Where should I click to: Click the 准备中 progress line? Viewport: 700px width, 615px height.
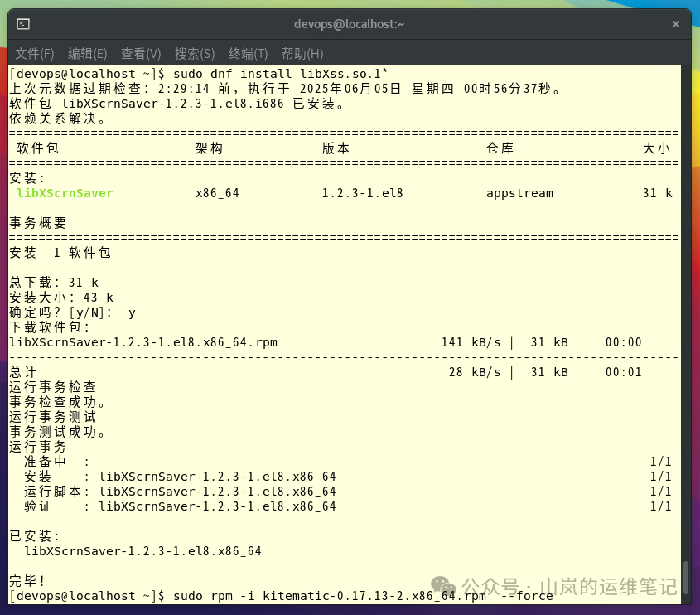pos(347,462)
